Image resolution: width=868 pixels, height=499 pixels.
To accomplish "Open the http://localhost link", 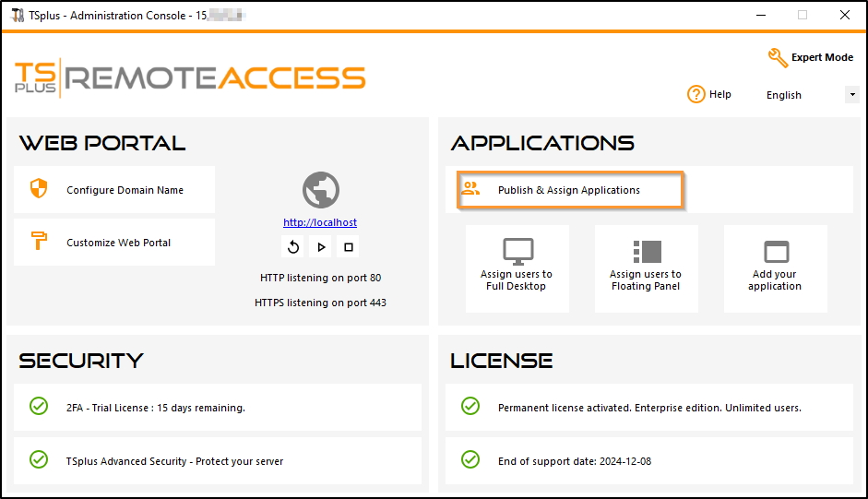I will (x=320, y=222).
